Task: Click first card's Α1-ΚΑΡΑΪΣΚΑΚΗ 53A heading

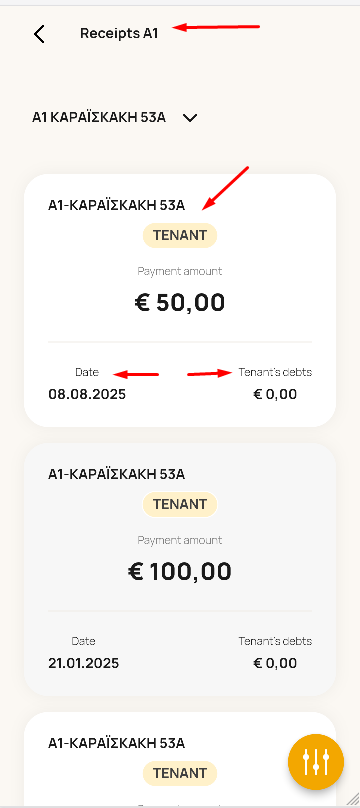Action: click(116, 206)
